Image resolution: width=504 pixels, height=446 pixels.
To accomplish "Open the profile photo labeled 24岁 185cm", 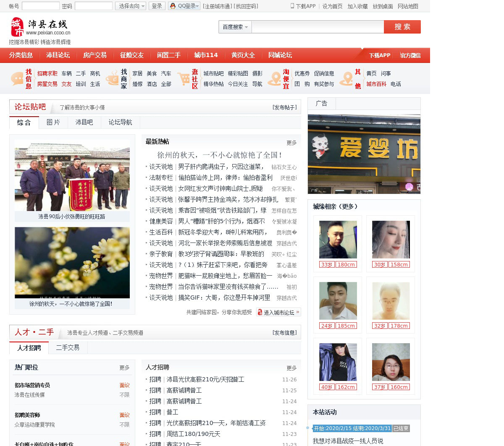I will point(338,301).
